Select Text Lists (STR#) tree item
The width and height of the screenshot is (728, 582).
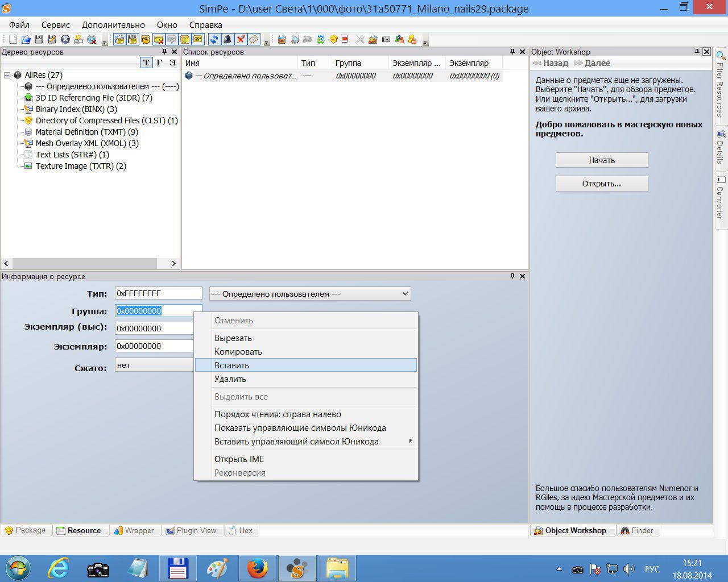(72, 155)
